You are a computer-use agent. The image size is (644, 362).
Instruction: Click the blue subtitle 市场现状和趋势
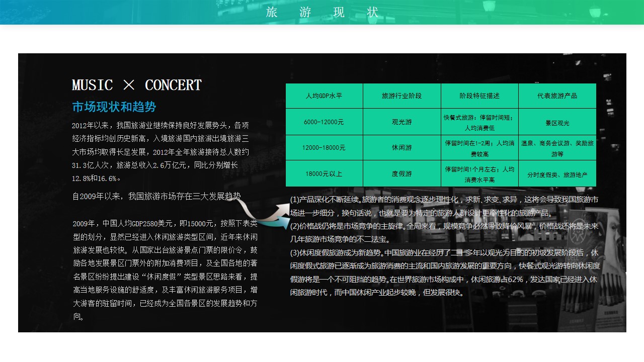pyautogui.click(x=114, y=107)
